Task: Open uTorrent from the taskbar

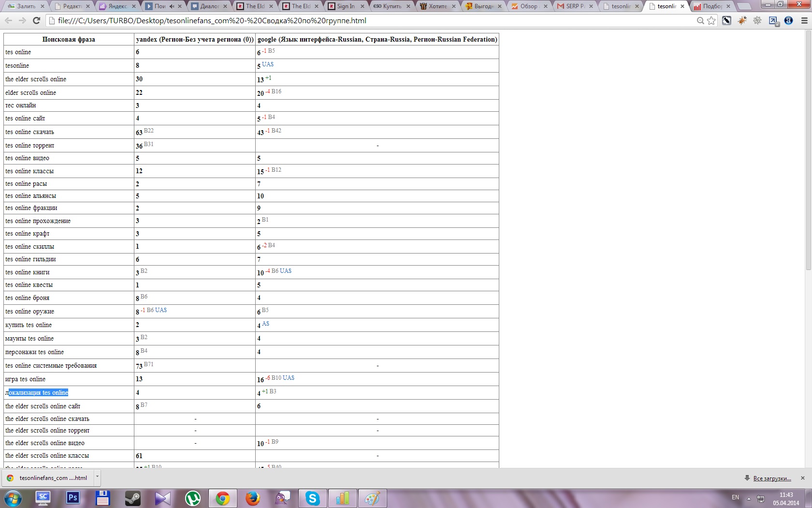Action: point(193,498)
